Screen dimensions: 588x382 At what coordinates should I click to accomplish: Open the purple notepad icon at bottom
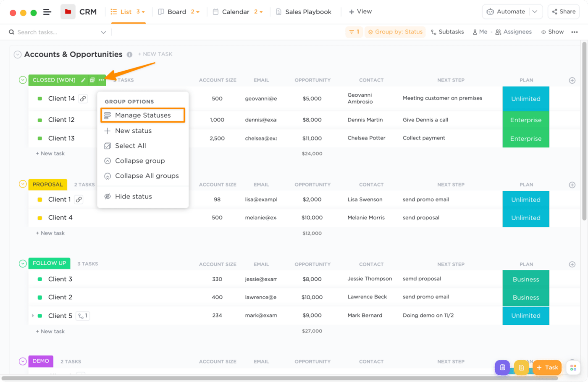[x=502, y=368]
